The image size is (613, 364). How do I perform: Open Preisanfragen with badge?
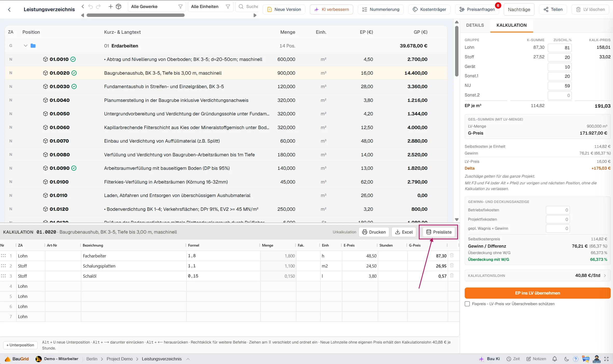click(477, 10)
